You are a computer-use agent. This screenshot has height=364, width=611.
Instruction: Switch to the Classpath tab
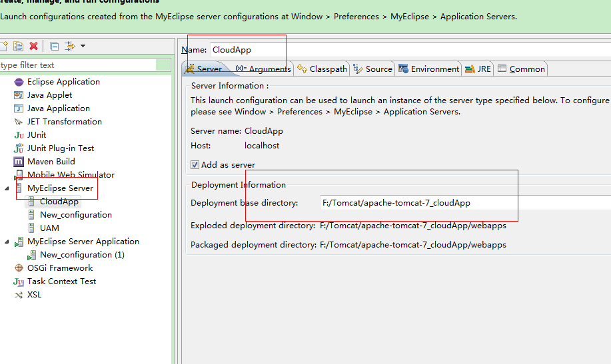coord(322,69)
